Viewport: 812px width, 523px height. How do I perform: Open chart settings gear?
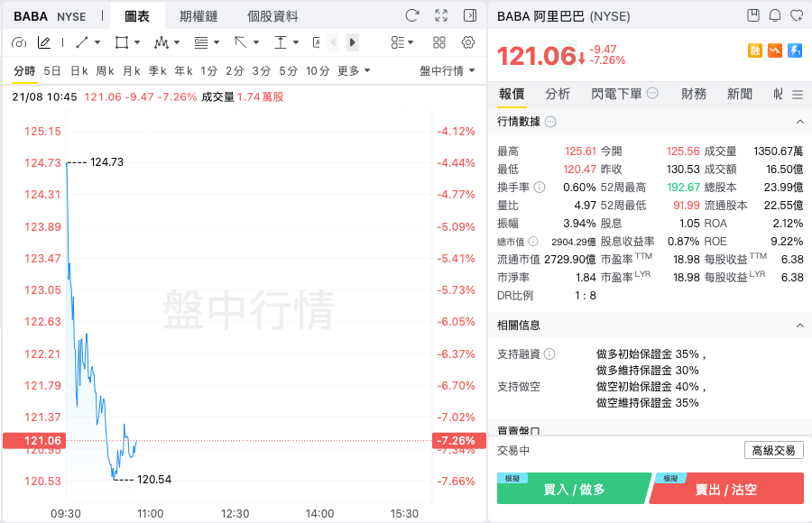(x=468, y=42)
